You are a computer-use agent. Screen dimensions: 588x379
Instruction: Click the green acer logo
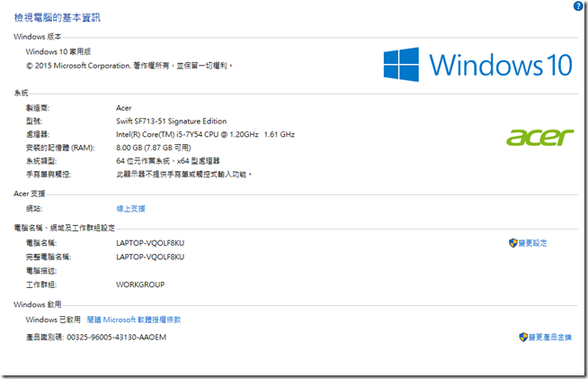[x=539, y=137]
